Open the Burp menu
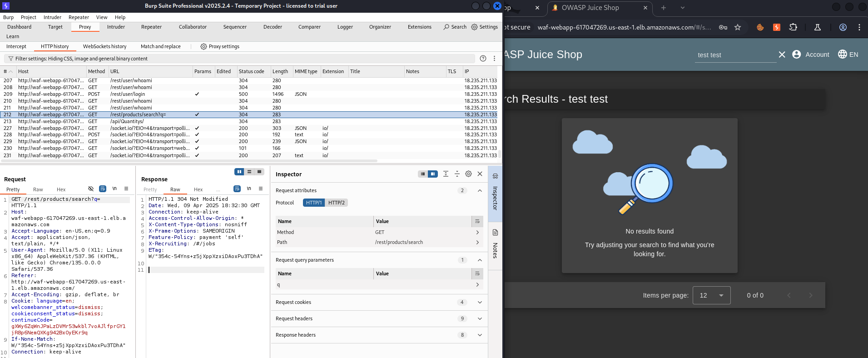868x358 pixels. tap(8, 17)
